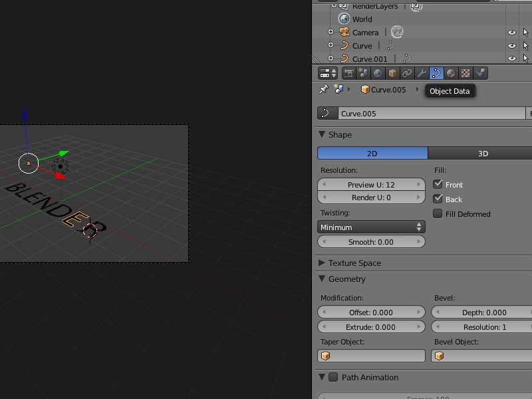Click the Smooth: 0.00 slider
This screenshot has width=532, height=399.
371,242
